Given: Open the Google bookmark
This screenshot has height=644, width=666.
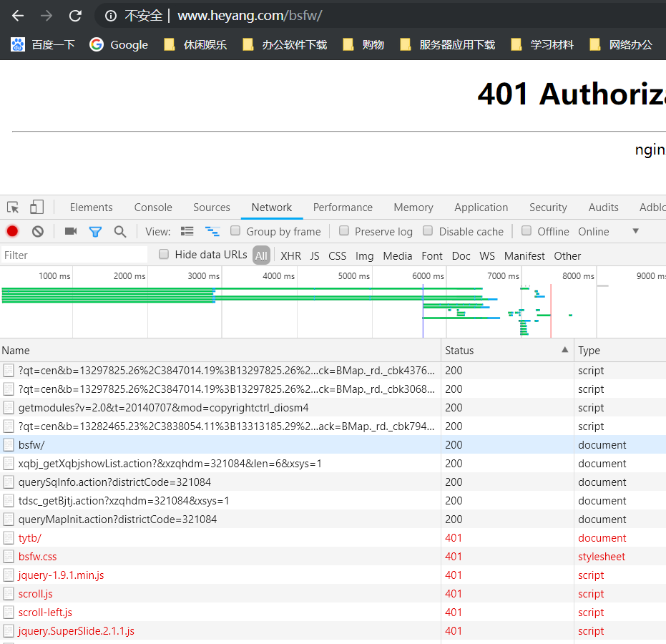Looking at the screenshot, I should click(x=119, y=44).
